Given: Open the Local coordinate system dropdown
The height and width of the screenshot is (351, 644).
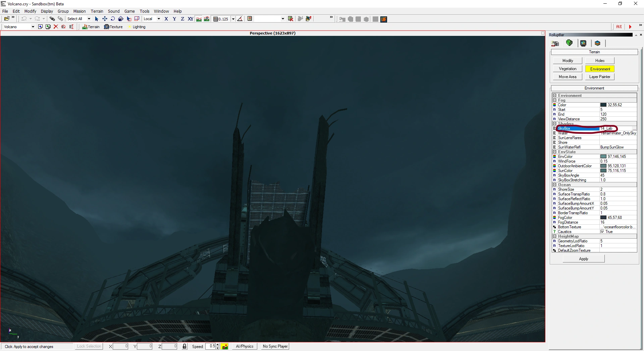Looking at the screenshot, I should point(159,19).
